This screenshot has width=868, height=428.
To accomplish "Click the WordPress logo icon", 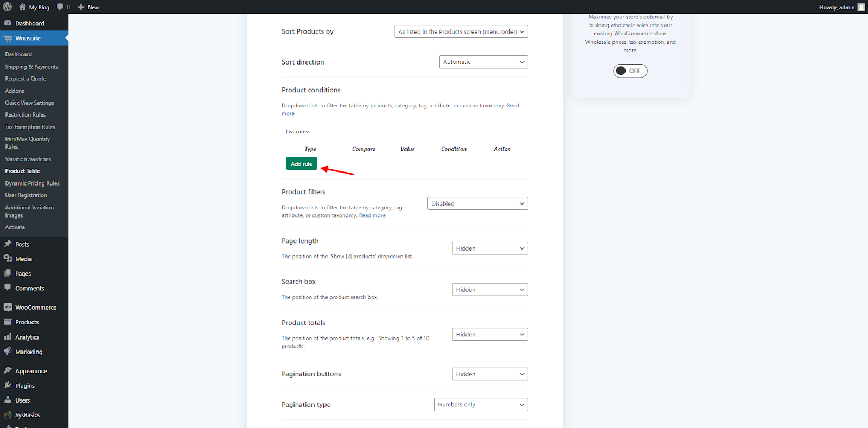I will (x=8, y=7).
